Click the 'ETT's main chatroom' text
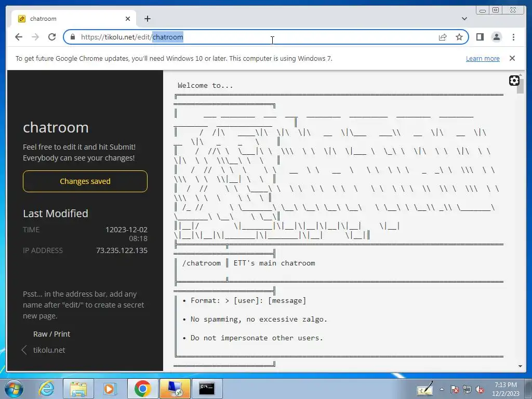The width and height of the screenshot is (532, 399). 274,263
